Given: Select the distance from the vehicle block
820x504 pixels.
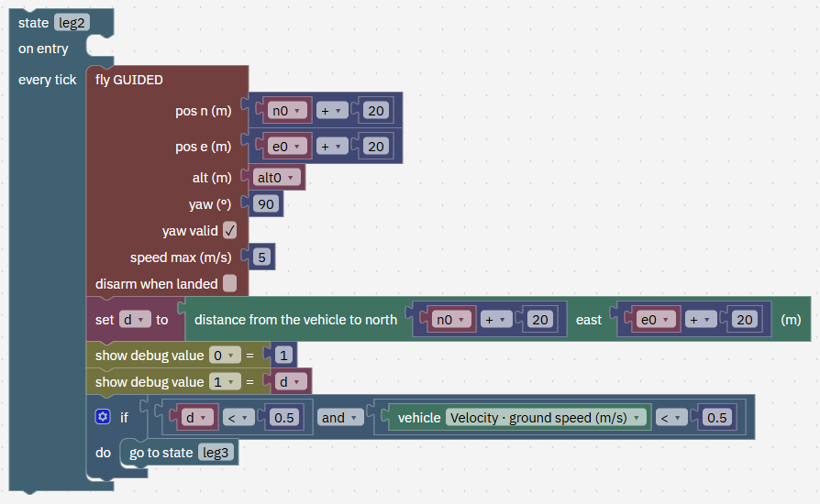Looking at the screenshot, I should (296, 320).
